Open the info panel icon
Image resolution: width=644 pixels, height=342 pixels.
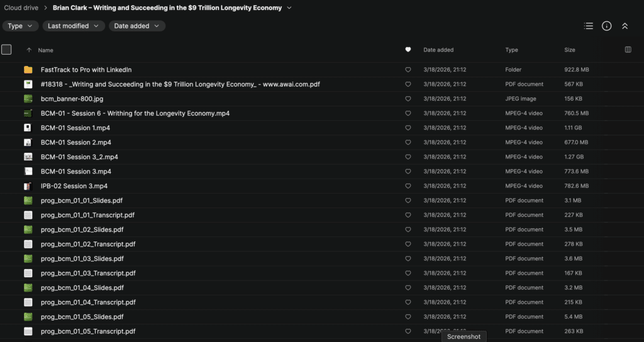[x=607, y=26]
